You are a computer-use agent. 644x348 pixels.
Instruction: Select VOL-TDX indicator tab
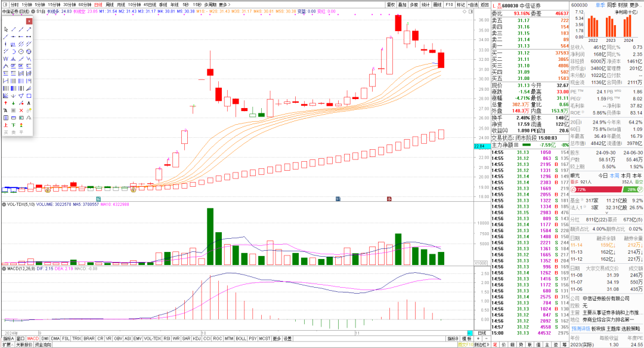click(153, 338)
